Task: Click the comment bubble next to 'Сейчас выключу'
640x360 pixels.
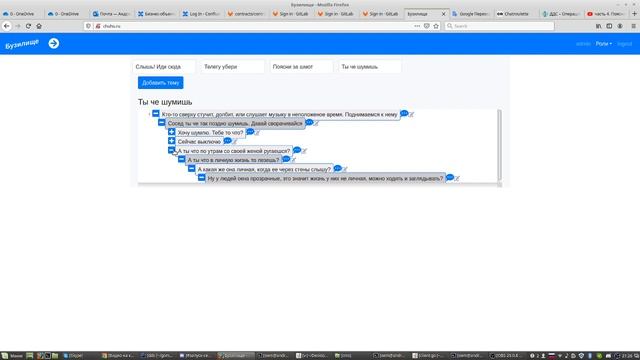Action: click(x=227, y=141)
